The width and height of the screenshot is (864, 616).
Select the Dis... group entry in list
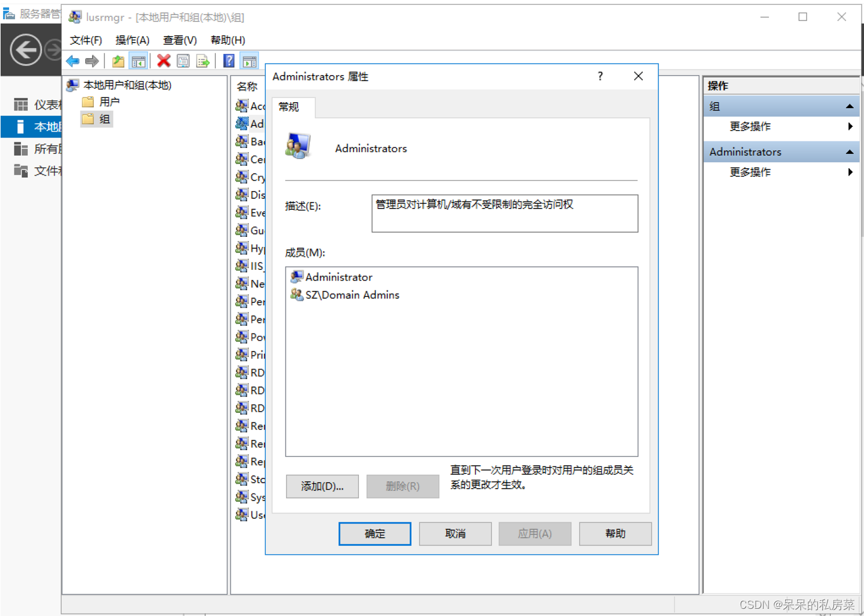coord(250,195)
